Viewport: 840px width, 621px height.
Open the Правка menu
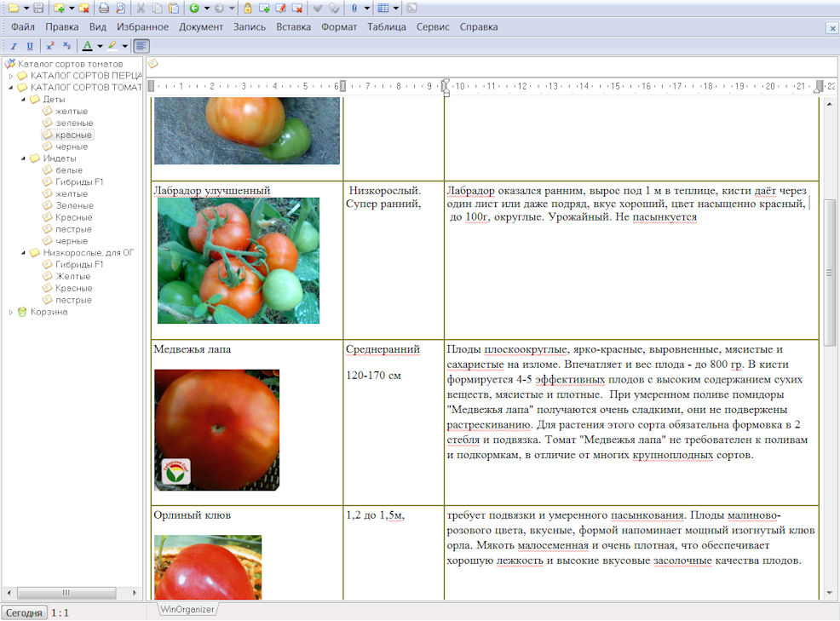pyautogui.click(x=61, y=26)
